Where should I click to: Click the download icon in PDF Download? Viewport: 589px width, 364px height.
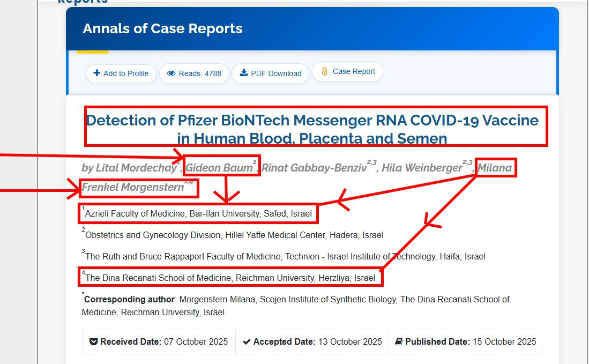pyautogui.click(x=244, y=73)
